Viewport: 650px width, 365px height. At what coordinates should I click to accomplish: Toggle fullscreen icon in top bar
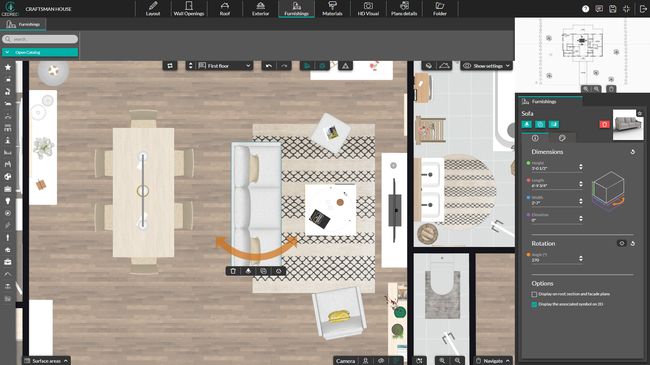click(x=626, y=9)
